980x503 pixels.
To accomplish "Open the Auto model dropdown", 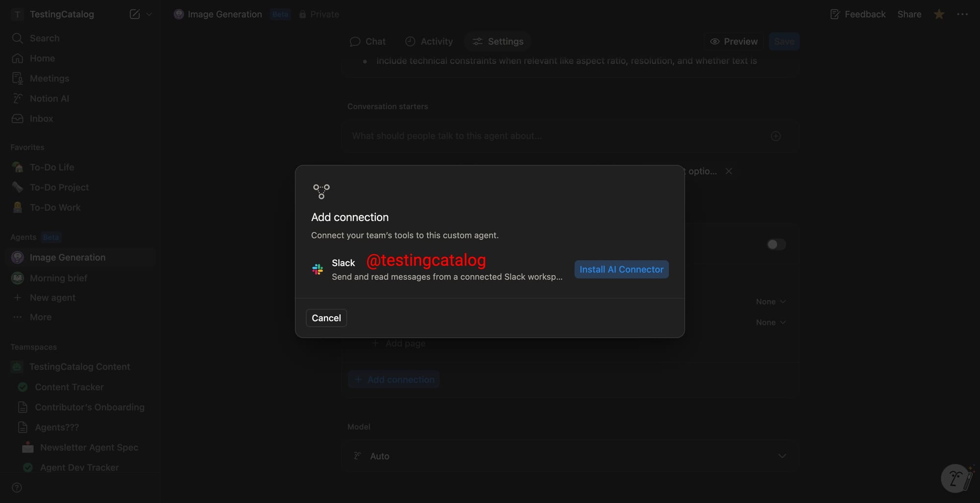I will (568, 456).
